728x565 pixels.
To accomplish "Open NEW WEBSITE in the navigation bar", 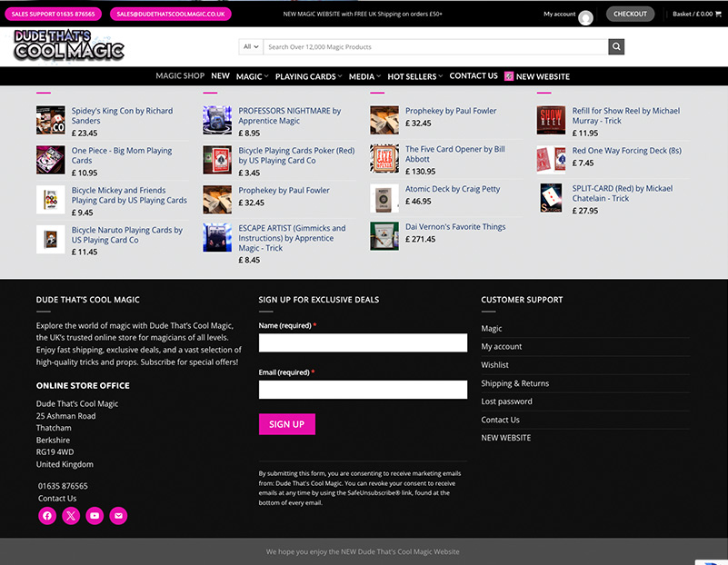I will tap(543, 76).
